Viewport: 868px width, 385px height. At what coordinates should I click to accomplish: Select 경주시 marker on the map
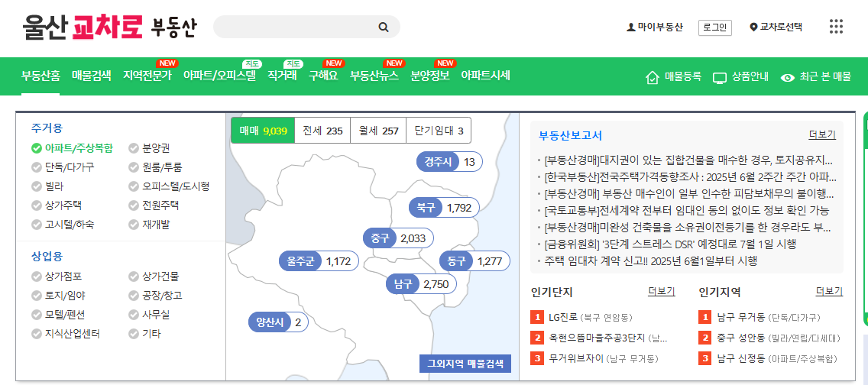click(x=449, y=162)
